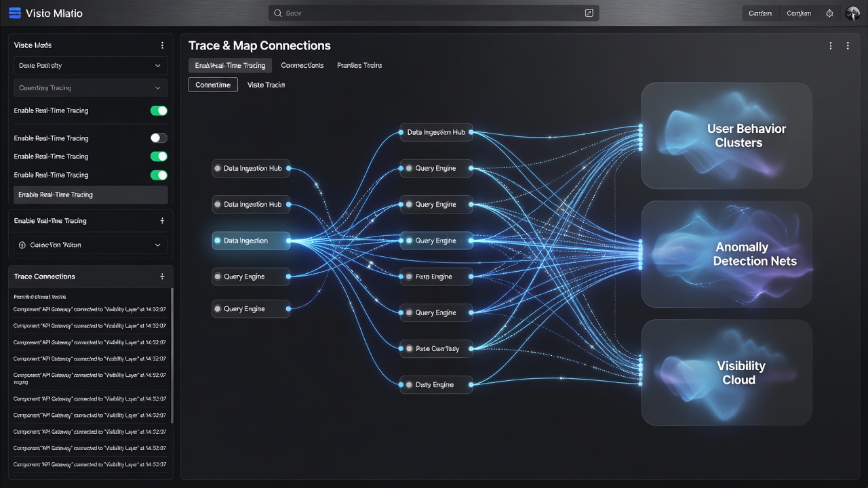The width and height of the screenshot is (868, 488).
Task: Turn on the switched-off Enable Real-Time Tracing toggle
Action: coord(159,138)
